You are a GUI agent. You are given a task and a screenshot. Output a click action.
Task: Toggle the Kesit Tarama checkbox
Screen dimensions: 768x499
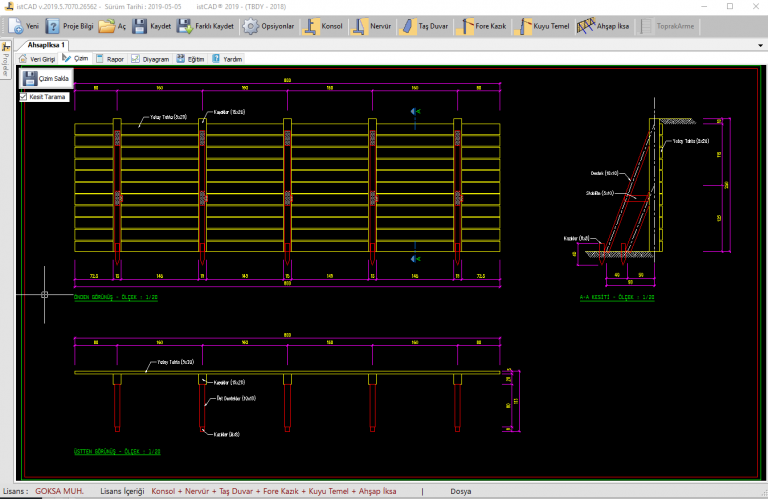tap(23, 97)
